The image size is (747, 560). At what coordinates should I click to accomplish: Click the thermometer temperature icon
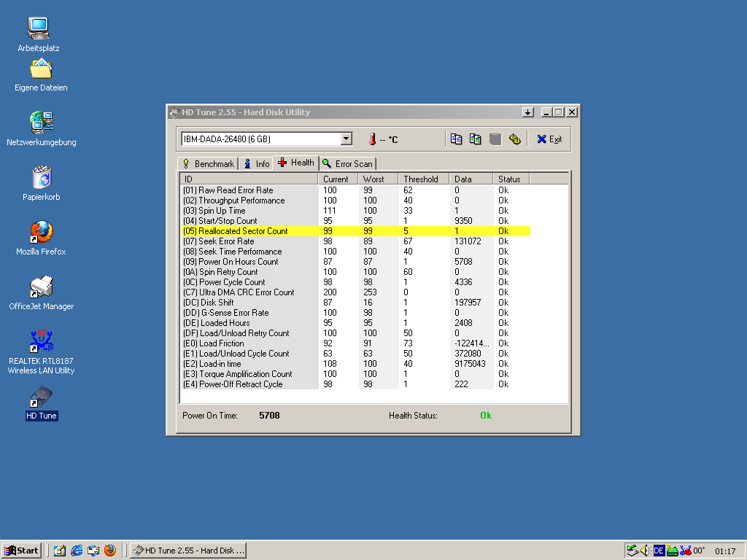(x=373, y=139)
